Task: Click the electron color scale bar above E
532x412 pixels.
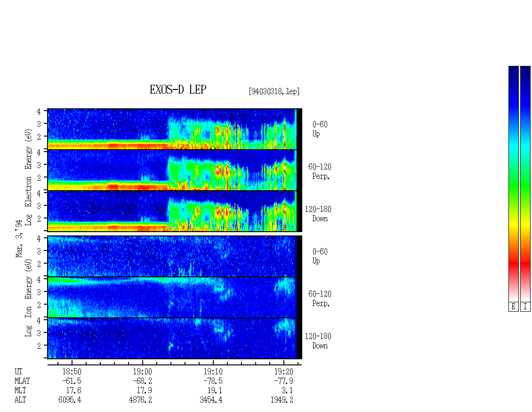Action: (x=513, y=184)
